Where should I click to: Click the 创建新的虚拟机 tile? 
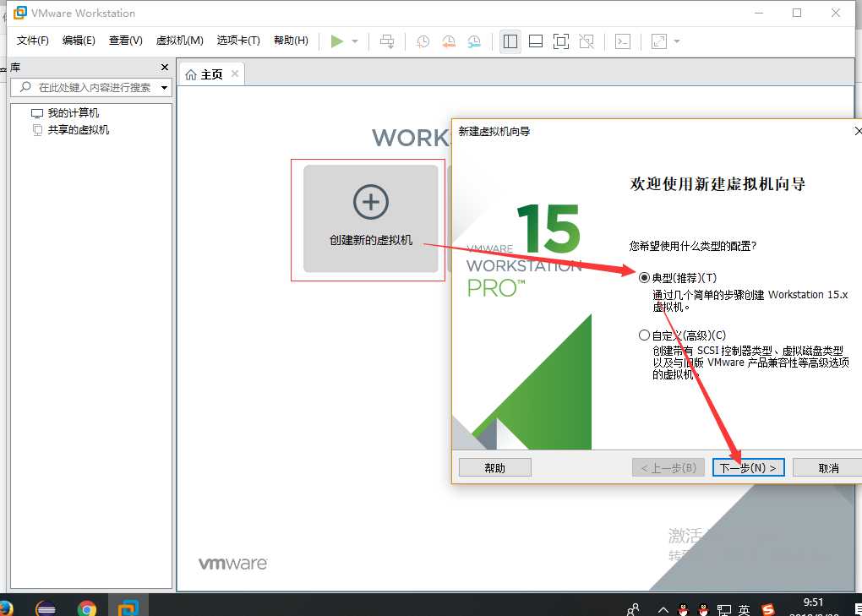370,219
